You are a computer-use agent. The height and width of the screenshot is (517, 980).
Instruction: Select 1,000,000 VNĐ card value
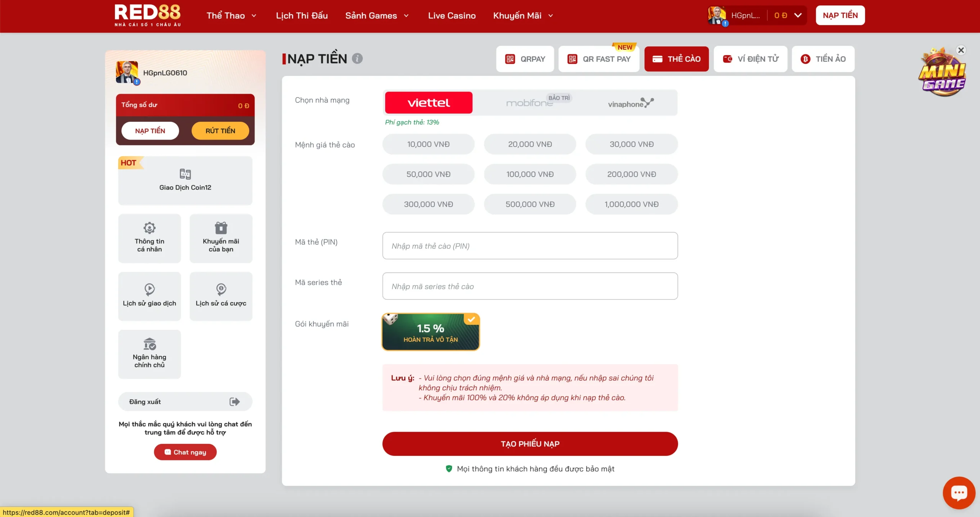pos(632,204)
